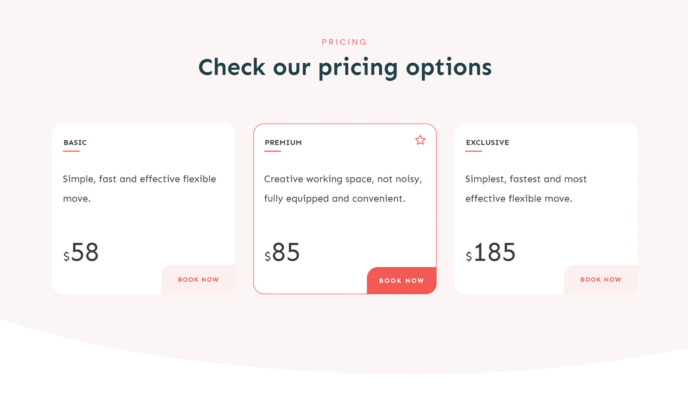Click the dollar sign beside 185
This screenshot has width=688, height=399.
(x=469, y=256)
